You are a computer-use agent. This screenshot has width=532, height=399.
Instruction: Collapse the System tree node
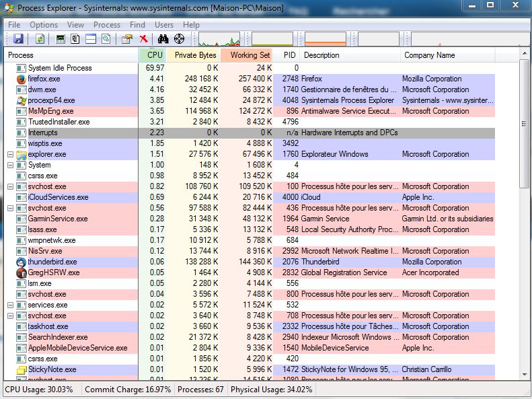point(11,166)
